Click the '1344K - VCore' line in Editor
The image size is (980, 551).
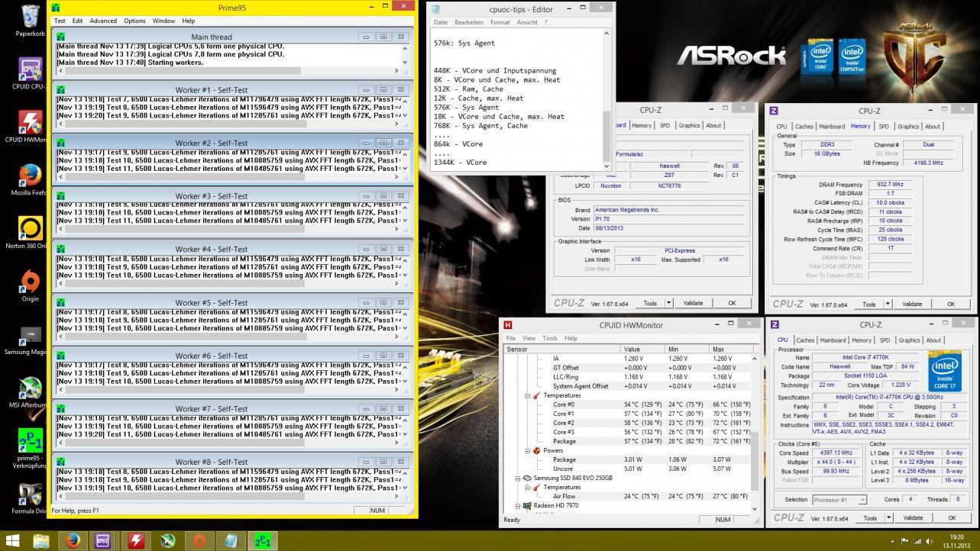[460, 163]
